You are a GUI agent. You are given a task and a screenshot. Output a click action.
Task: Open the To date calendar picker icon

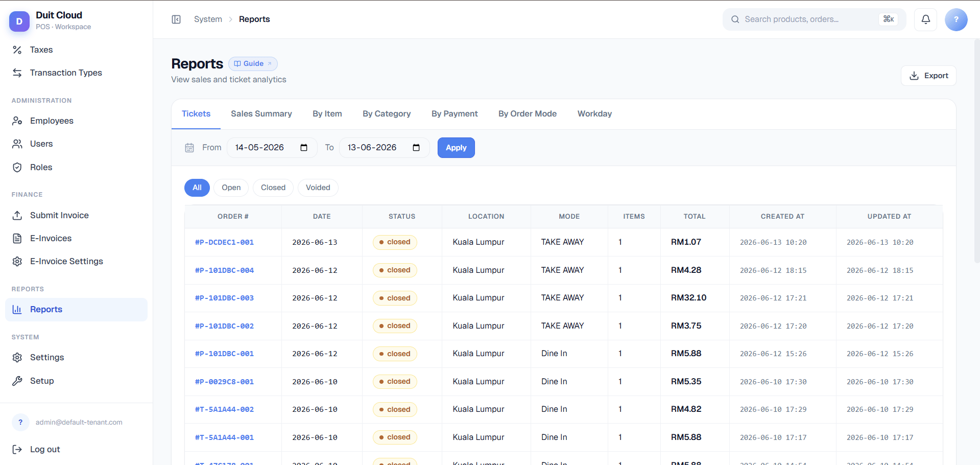(416, 148)
